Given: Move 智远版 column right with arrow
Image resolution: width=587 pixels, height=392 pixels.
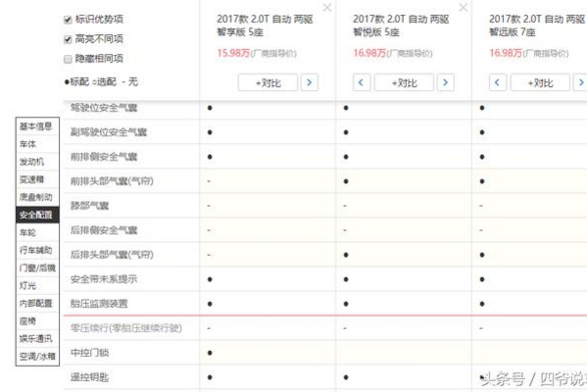Looking at the screenshot, I should point(581,82).
